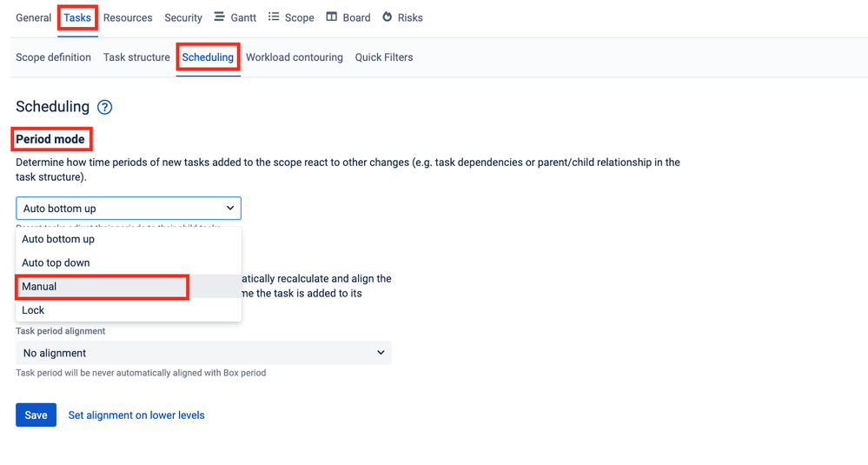Collapse the Period mode dropdown

(x=129, y=208)
